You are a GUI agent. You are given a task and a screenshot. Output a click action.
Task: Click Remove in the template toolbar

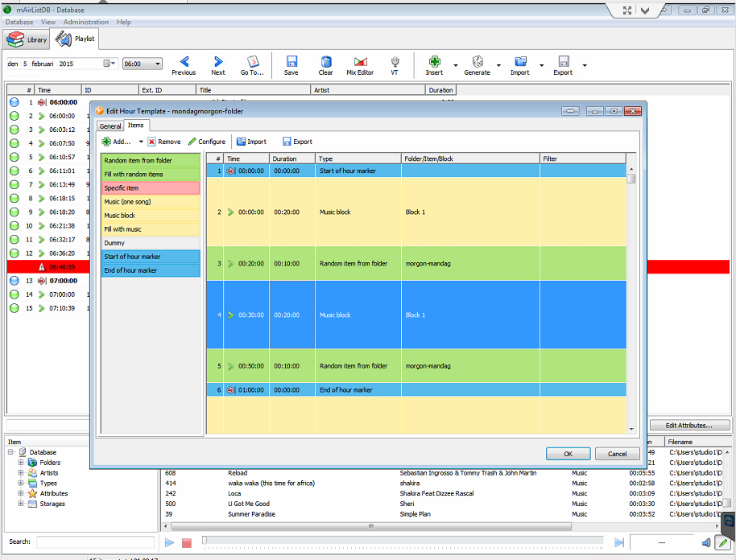[x=164, y=142]
